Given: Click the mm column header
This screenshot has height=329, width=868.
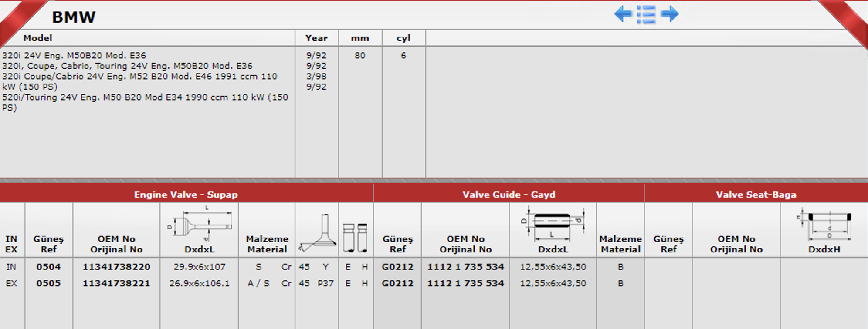Looking at the screenshot, I should pyautogui.click(x=360, y=38).
